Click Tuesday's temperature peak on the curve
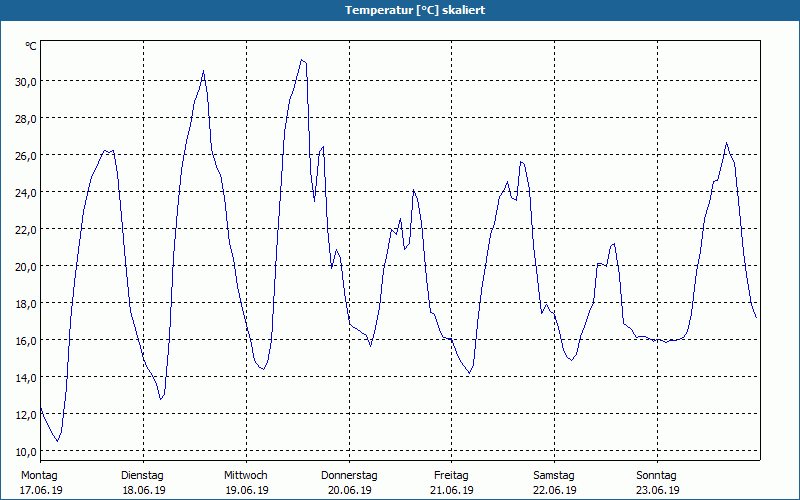 [204, 71]
